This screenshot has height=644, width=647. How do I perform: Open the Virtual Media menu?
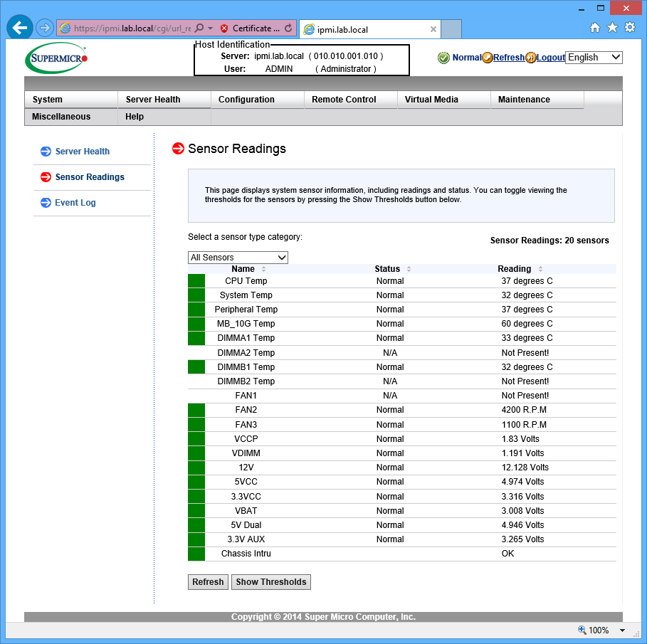444,100
